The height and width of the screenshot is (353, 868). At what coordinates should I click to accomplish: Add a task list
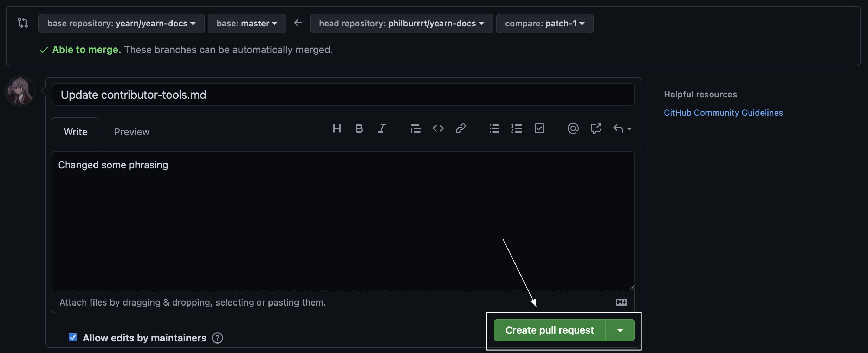539,129
